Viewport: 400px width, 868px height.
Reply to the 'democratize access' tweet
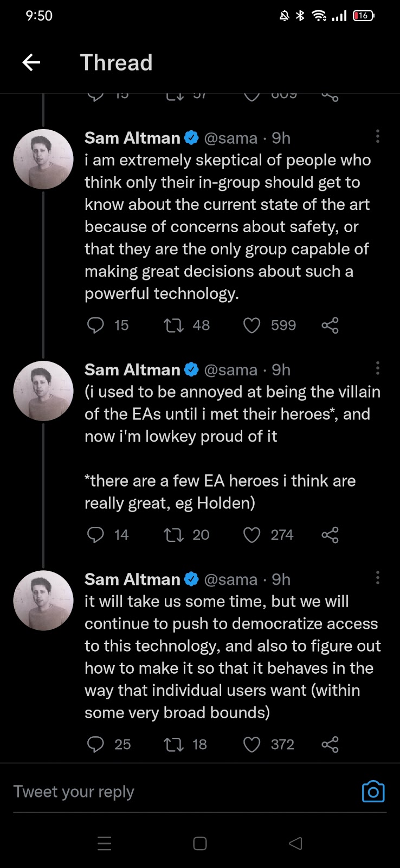(95, 744)
